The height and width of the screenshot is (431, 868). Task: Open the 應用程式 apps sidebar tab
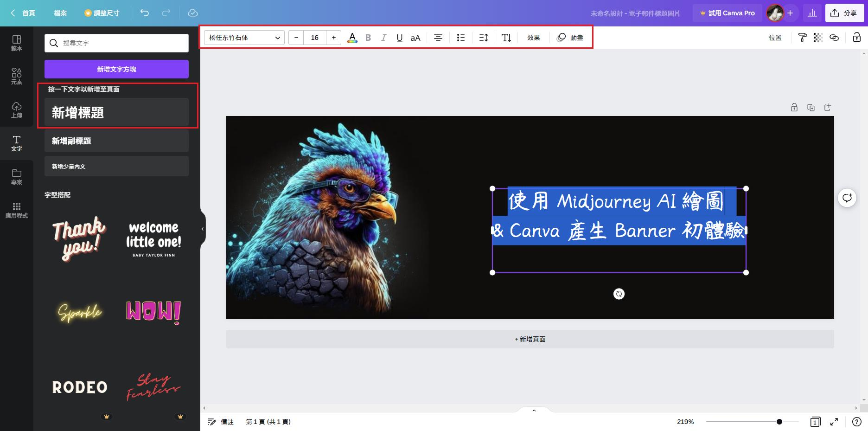coord(17,210)
